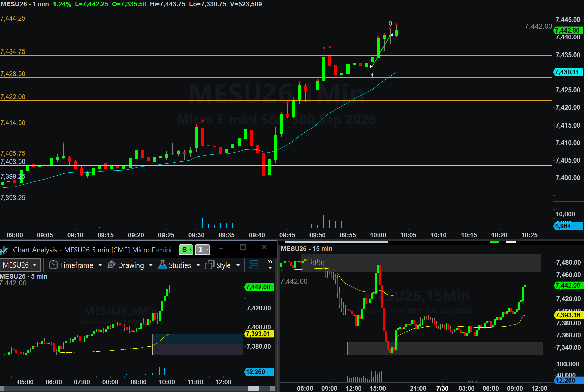Toggle the blue data panel icon
This screenshot has width=584, height=392.
tap(254, 265)
